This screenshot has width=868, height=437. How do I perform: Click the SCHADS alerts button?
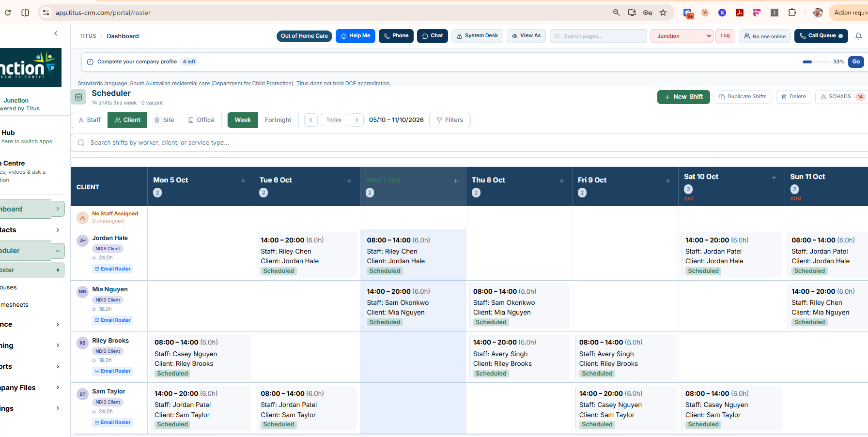[842, 97]
